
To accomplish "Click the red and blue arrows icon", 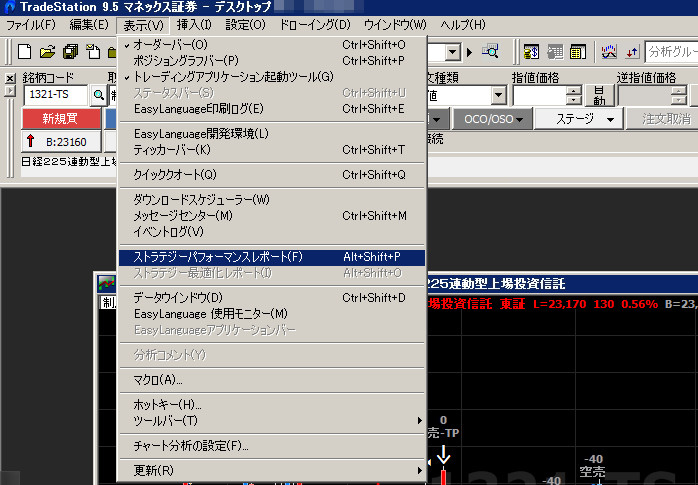I will click(x=632, y=52).
